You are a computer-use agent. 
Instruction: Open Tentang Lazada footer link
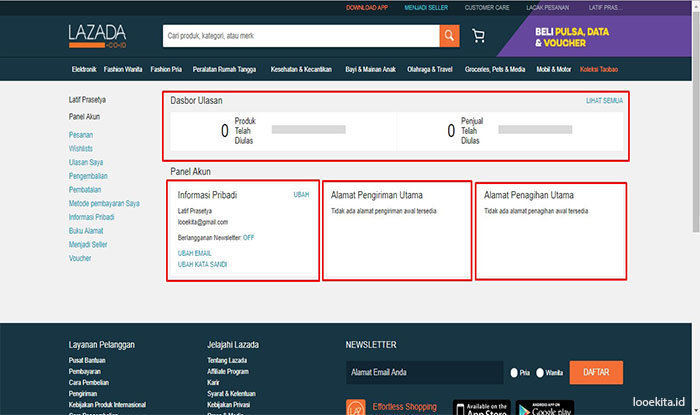(227, 360)
